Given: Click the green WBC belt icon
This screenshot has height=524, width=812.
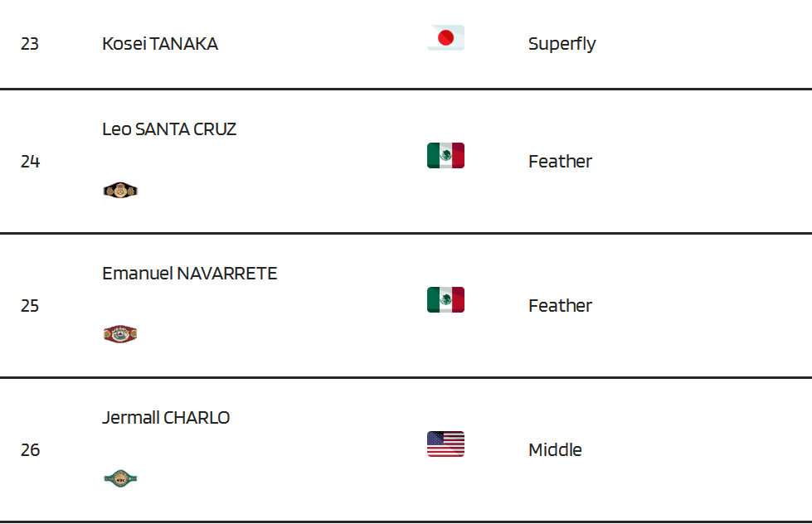Looking at the screenshot, I should click(x=120, y=478).
